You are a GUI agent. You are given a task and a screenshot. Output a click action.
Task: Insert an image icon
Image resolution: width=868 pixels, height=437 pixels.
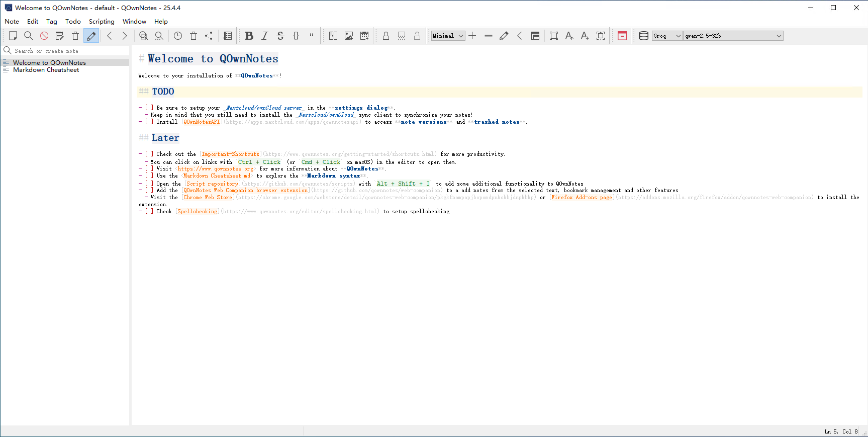click(349, 36)
